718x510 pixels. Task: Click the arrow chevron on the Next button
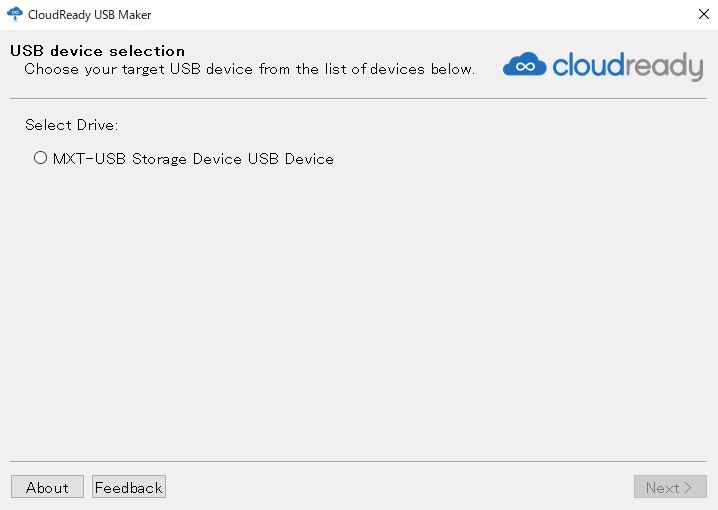pyautogui.click(x=688, y=488)
